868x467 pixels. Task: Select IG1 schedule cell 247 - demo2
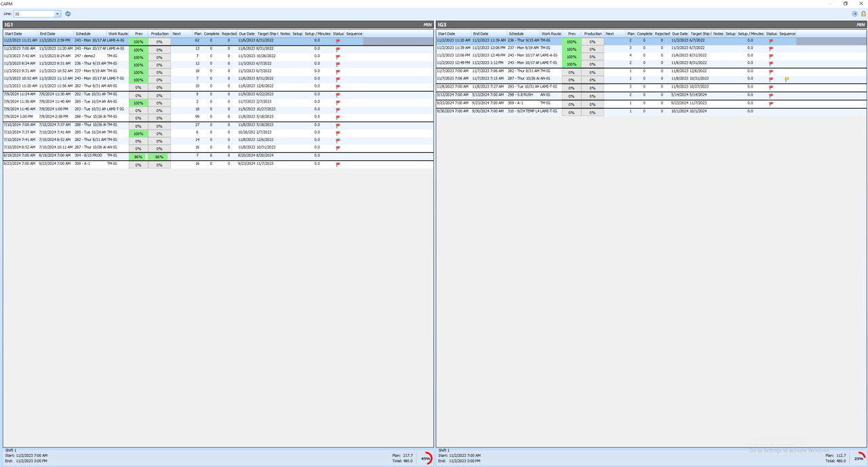click(x=90, y=56)
